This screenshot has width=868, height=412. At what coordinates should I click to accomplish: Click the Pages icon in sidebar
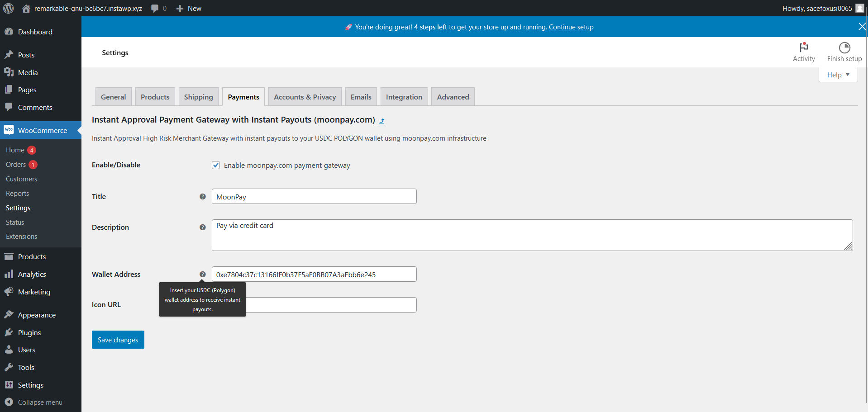click(x=9, y=90)
